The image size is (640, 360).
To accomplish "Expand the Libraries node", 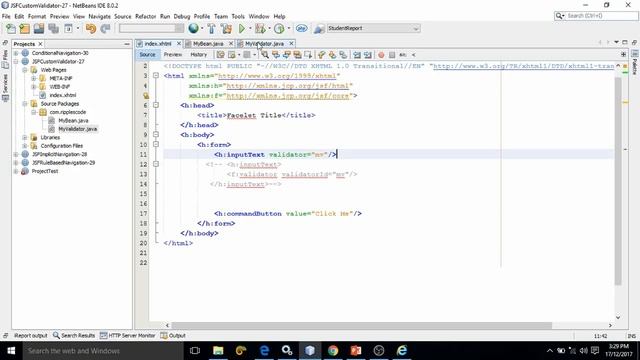I will (x=25, y=138).
